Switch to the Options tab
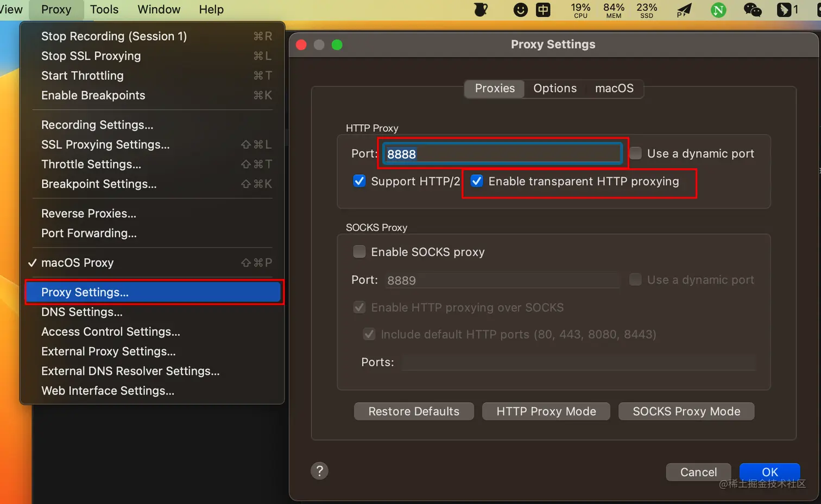This screenshot has height=504, width=821. point(555,88)
